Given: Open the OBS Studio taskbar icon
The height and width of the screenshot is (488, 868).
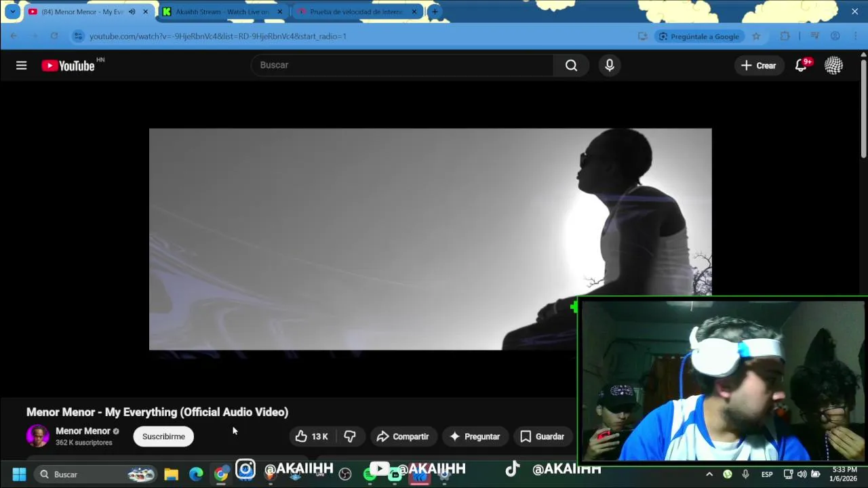Looking at the screenshot, I should tap(345, 474).
